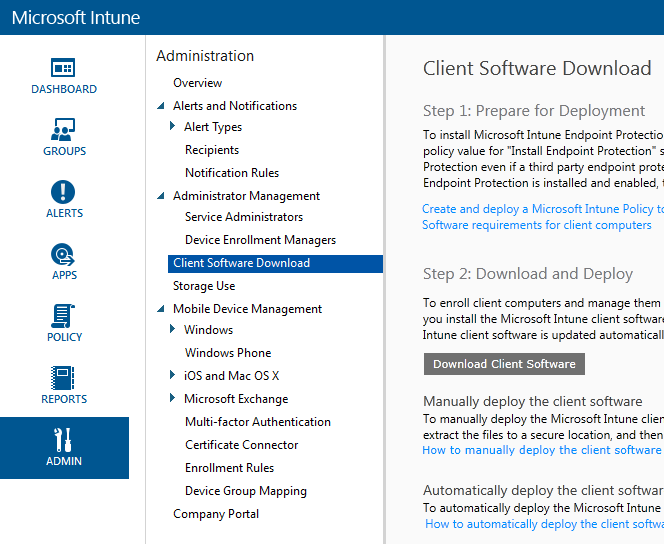Viewport: 664px width, 544px height.
Task: Click the Download Client Software button
Action: click(504, 364)
